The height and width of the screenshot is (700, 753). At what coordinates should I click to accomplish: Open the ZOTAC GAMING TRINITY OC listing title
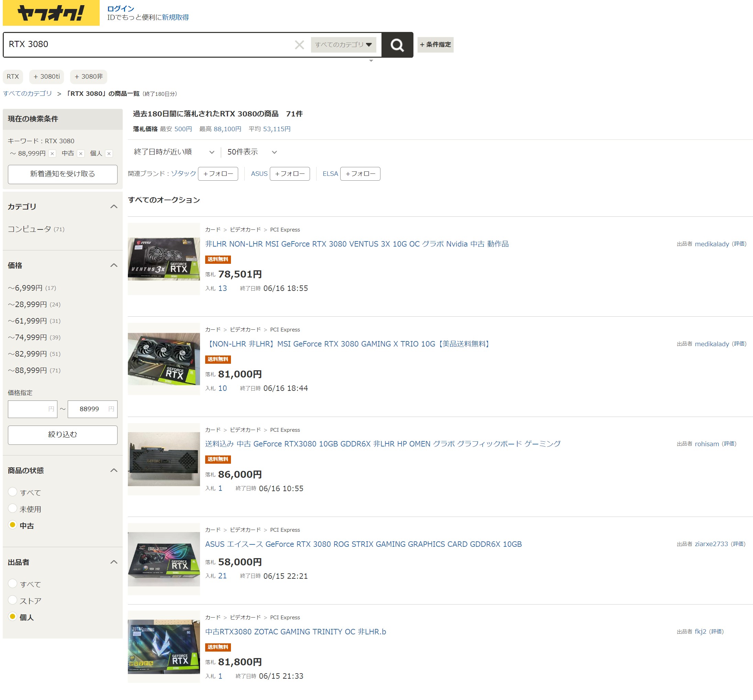pyautogui.click(x=296, y=631)
